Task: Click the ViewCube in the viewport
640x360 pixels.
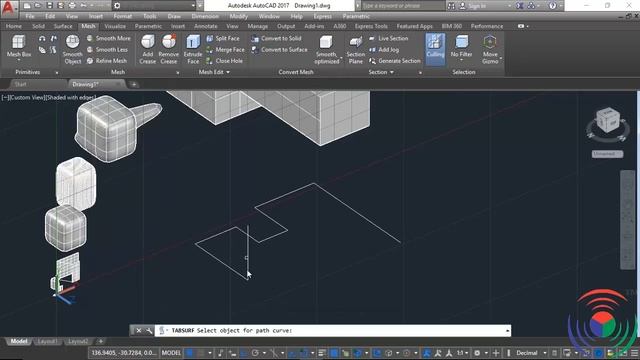Action: coord(607,120)
